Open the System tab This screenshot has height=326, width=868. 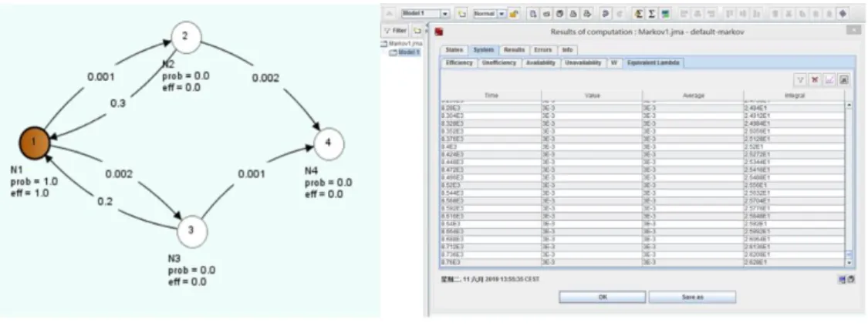(483, 50)
